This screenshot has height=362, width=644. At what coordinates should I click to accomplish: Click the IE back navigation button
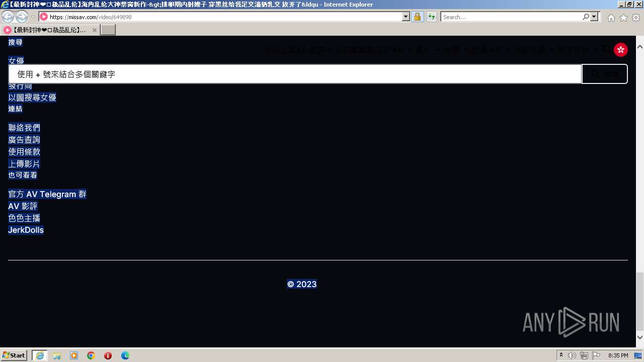click(8, 17)
